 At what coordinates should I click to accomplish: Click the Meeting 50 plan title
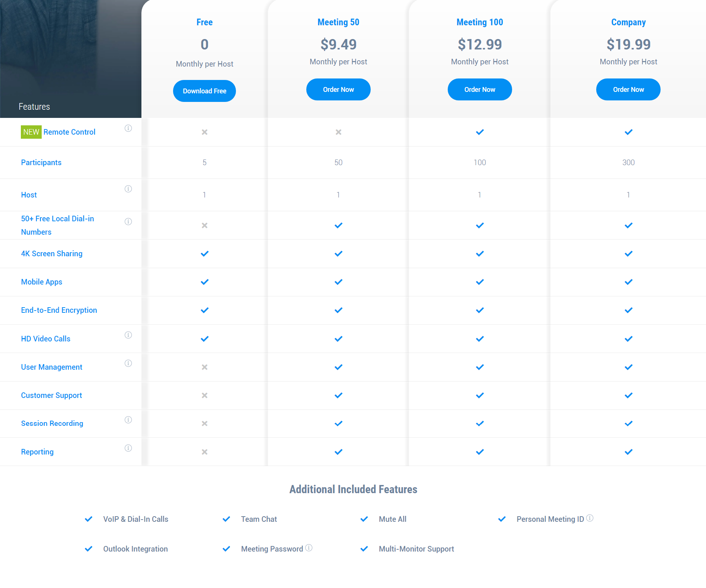point(338,22)
